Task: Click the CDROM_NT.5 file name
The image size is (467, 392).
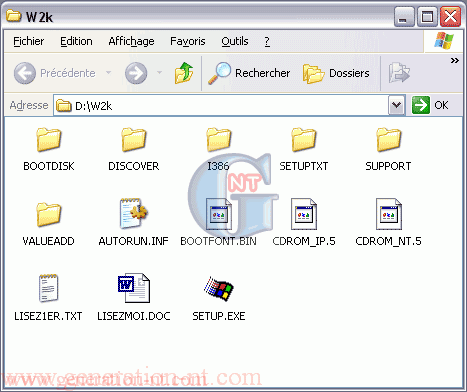Action: [x=388, y=241]
